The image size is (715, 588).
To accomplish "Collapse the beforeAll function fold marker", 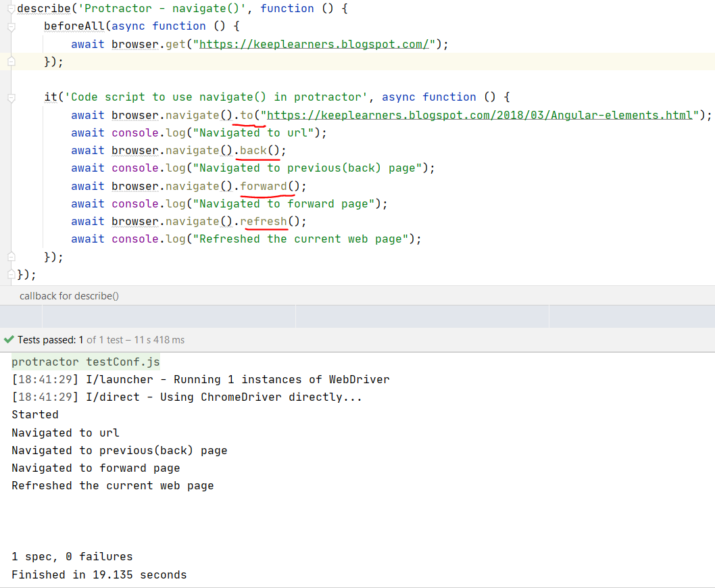I will tap(11, 27).
